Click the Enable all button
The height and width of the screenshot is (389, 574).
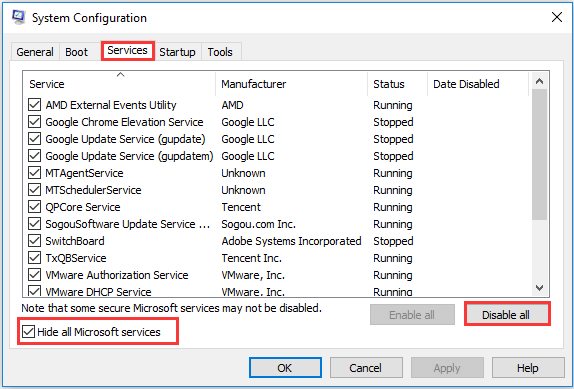click(412, 315)
